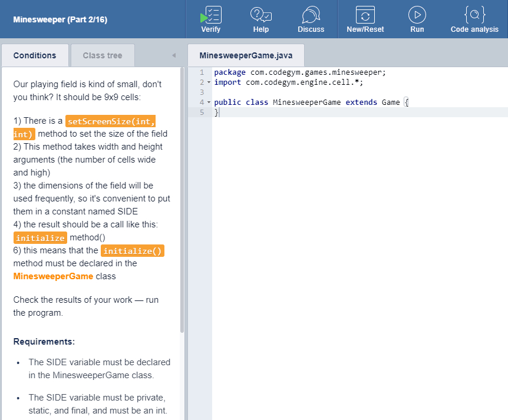This screenshot has height=420, width=508.
Task: Collapse the MinesweeperGame class at line 4
Action: (x=209, y=102)
